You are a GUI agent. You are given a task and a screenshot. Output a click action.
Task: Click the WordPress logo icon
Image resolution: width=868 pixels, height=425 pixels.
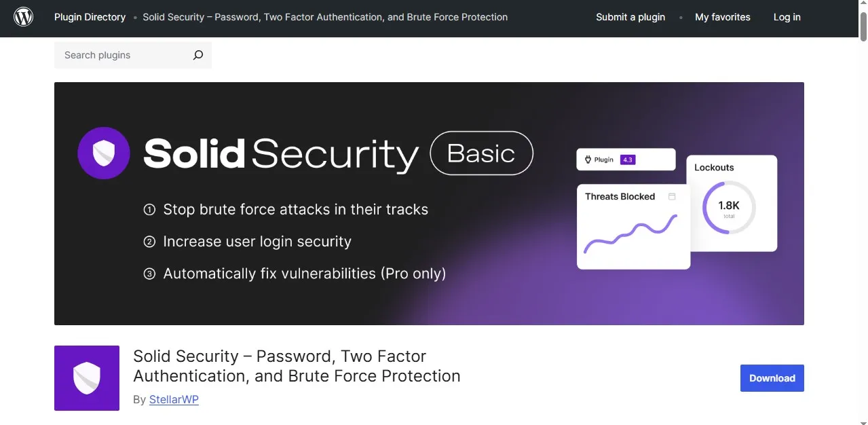(x=23, y=16)
